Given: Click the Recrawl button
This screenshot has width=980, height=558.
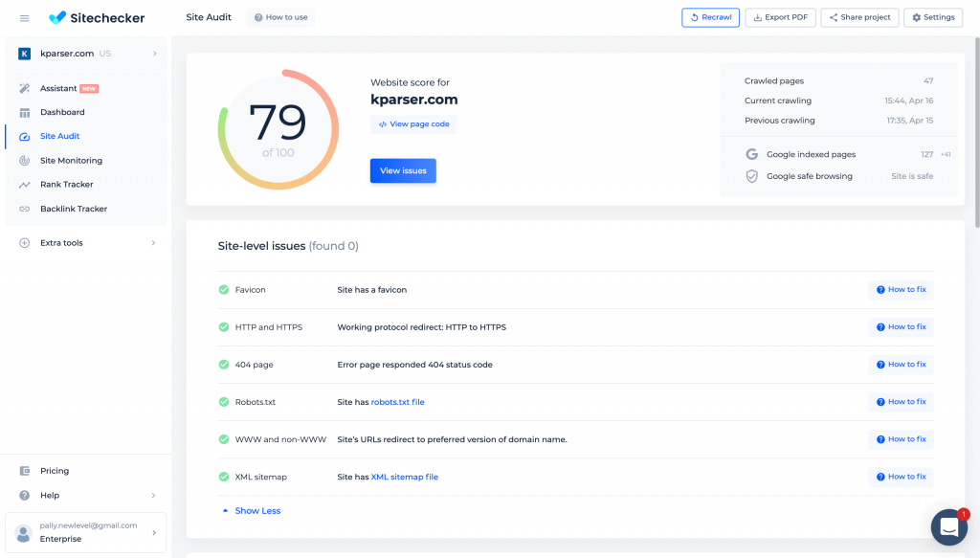Looking at the screenshot, I should 711,17.
